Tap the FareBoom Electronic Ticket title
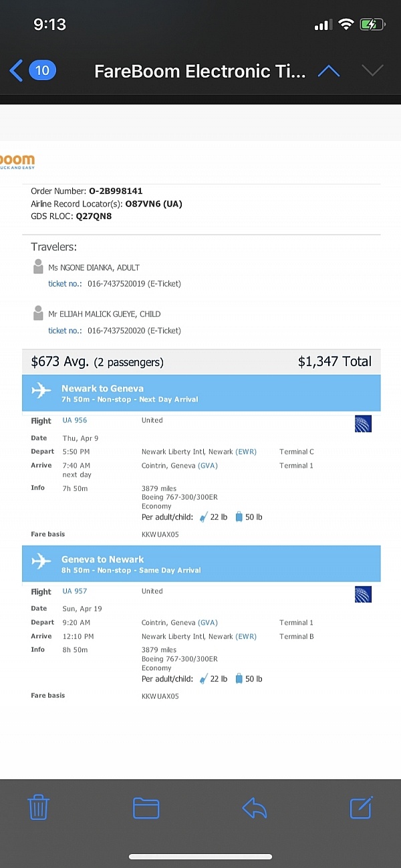Screen dimensions: 401x868 (200, 71)
